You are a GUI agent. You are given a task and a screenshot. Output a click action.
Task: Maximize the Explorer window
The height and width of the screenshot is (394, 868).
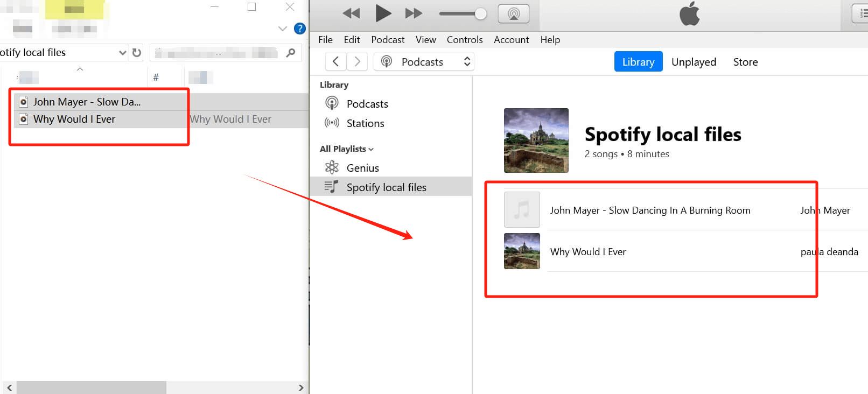[x=251, y=7]
